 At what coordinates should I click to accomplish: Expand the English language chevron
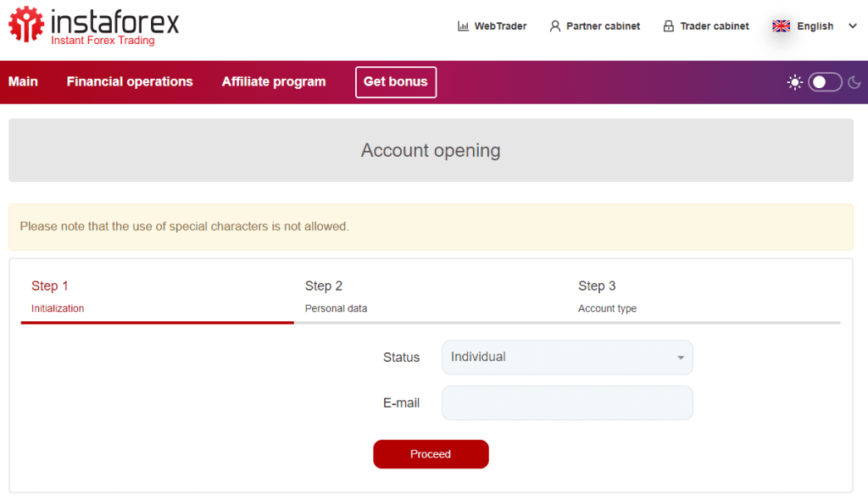(x=853, y=26)
